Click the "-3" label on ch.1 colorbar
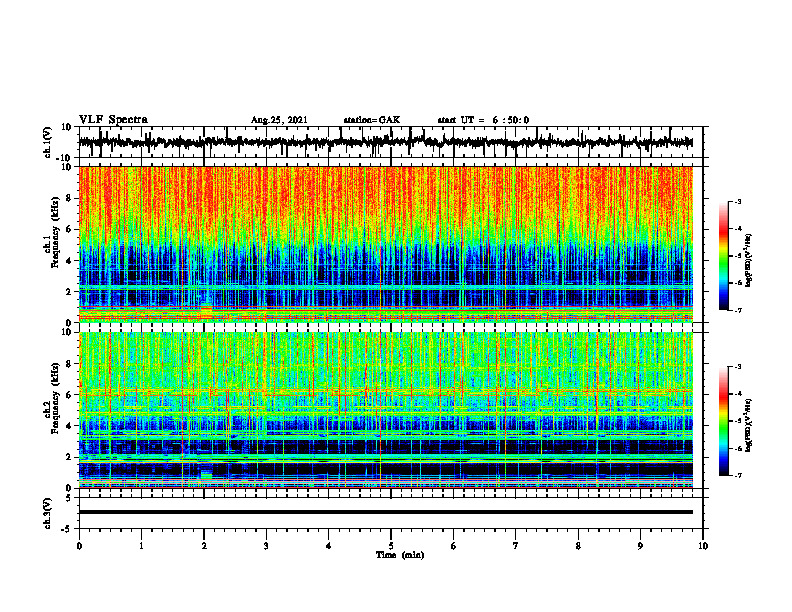Viewport: 792px width, 612px height. (737, 201)
